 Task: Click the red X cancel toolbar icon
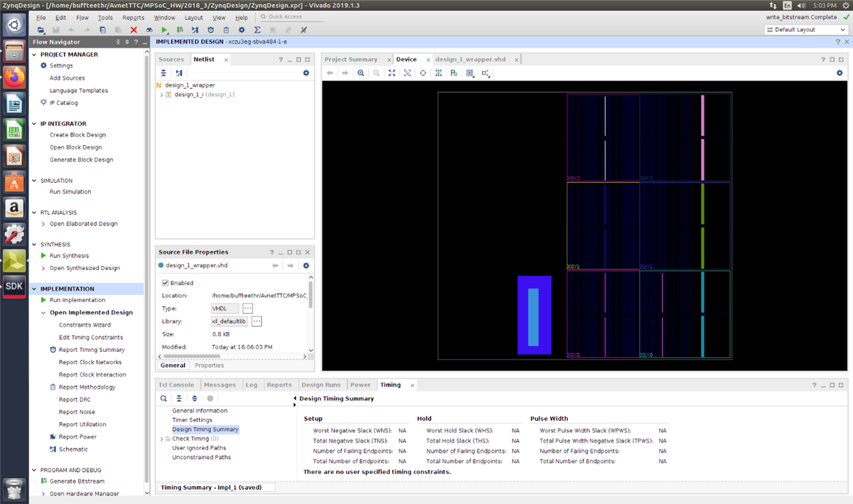(134, 30)
